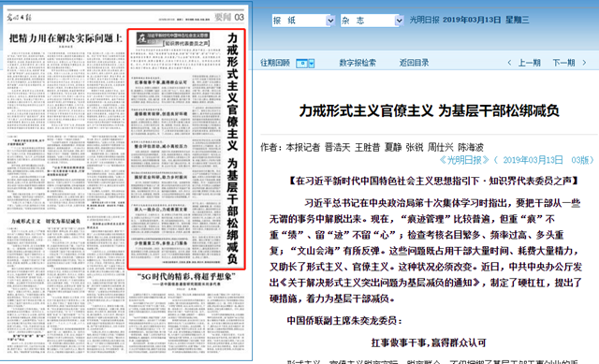This screenshot has width=599, height=364.
Task: Go to 下一期 next issue
Action: [563, 63]
